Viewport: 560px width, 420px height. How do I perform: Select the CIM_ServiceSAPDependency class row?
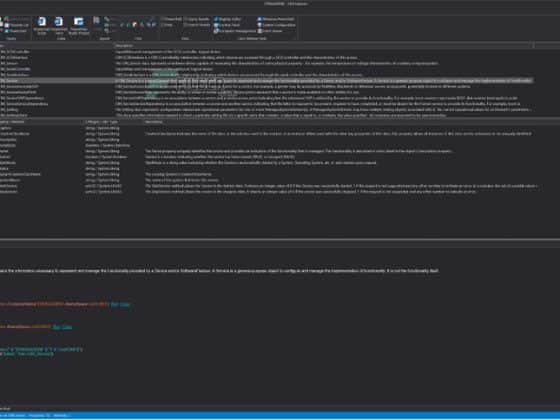coord(266,98)
